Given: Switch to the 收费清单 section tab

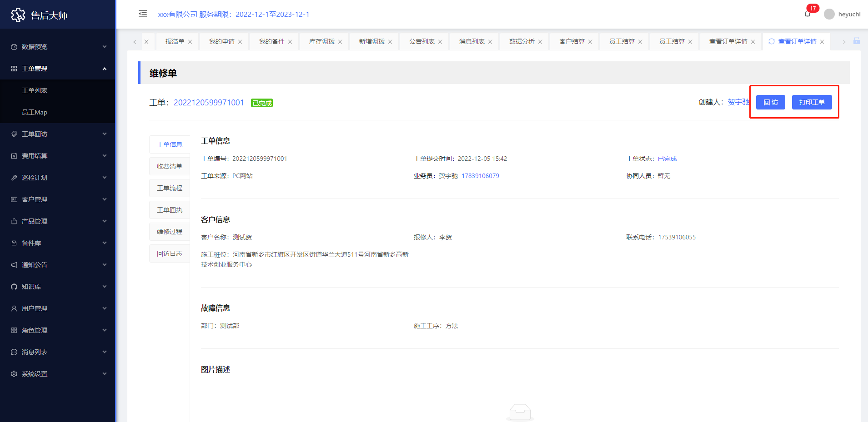Looking at the screenshot, I should click(x=169, y=166).
